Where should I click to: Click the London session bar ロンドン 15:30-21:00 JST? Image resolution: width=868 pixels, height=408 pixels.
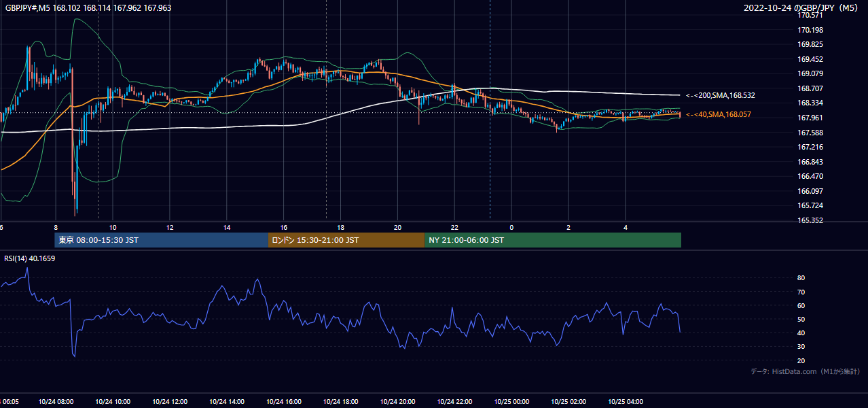pos(346,240)
